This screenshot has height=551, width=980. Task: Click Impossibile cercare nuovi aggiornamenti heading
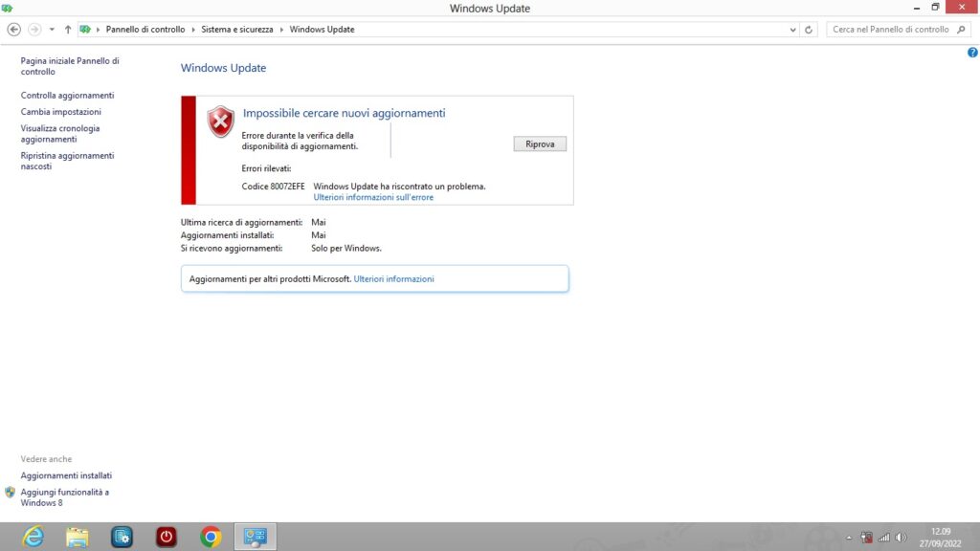click(345, 113)
